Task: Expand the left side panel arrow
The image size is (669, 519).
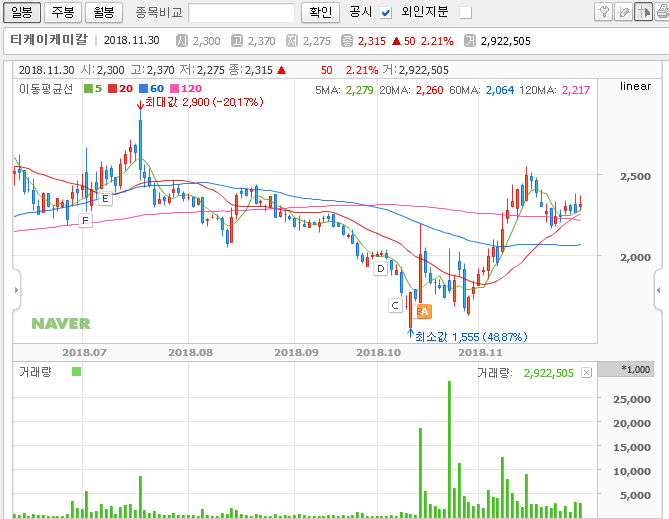Action: 16,290
